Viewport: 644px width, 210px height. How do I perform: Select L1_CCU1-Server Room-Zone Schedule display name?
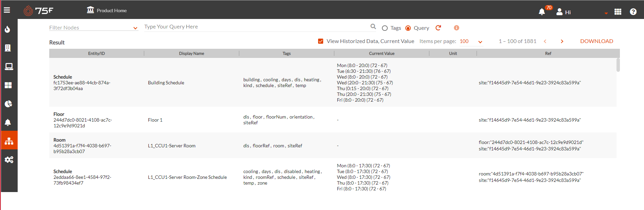coord(187,177)
